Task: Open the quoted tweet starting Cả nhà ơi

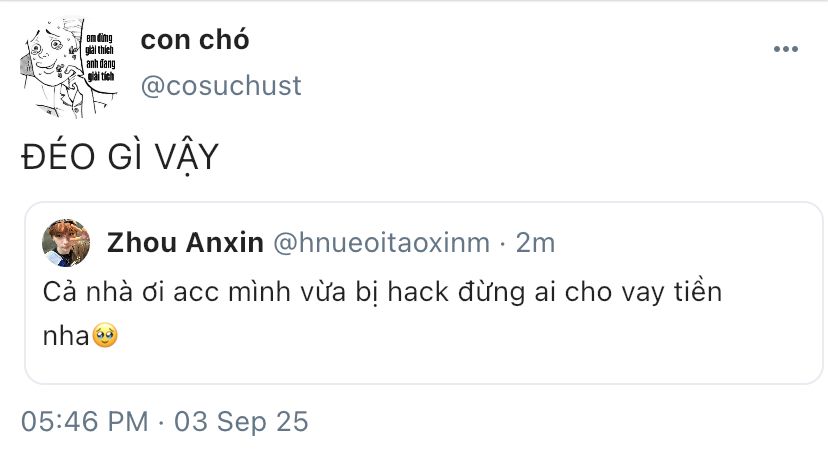Action: (x=424, y=293)
